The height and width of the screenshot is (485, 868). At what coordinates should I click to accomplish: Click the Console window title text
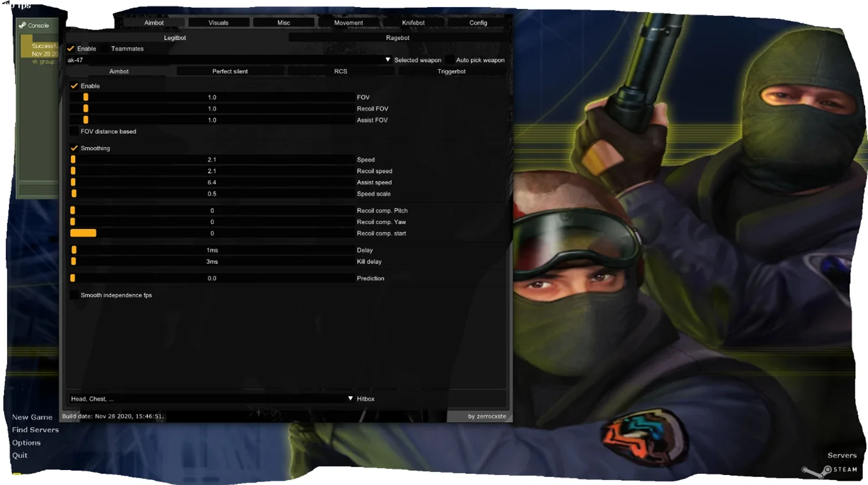coord(38,26)
